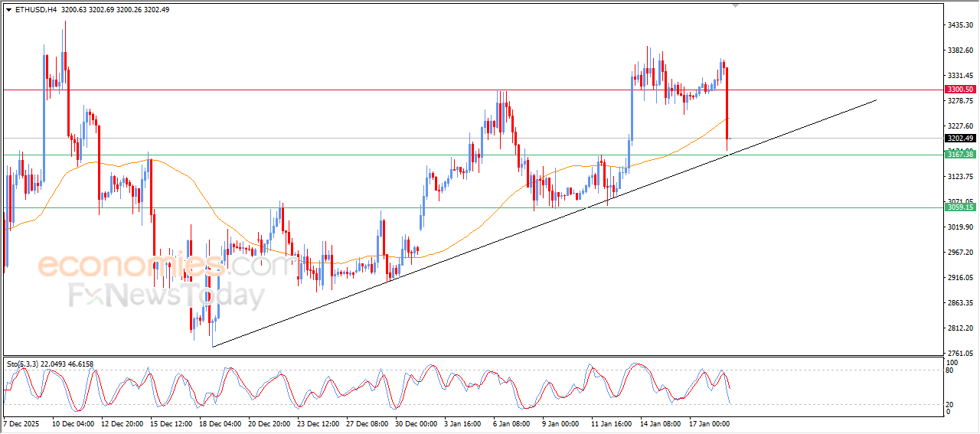Click the Sto(5,3,3) indicator label
Screen dimensions: 980x434
tap(23, 364)
